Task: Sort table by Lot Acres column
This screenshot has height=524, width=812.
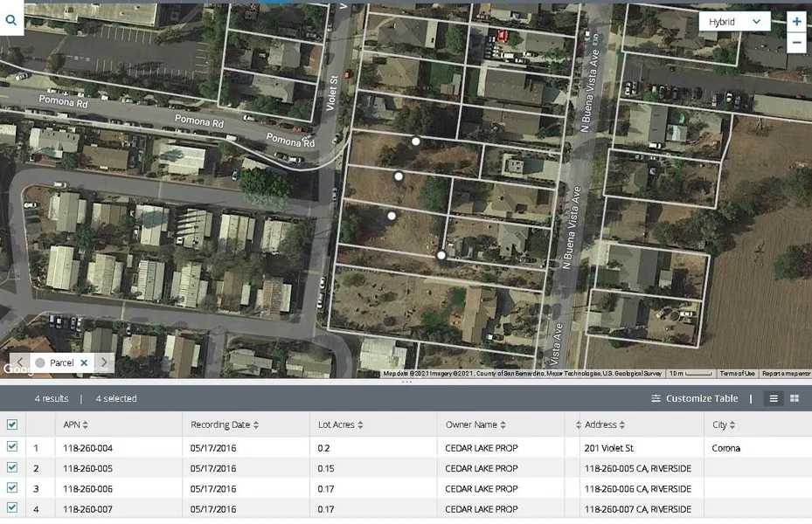Action: coord(342,424)
